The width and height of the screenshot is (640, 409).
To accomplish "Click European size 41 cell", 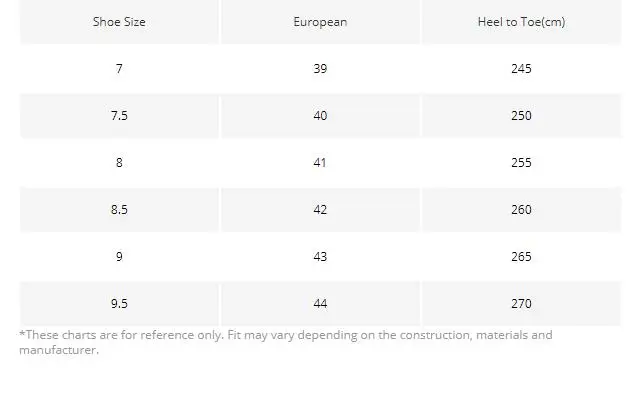I will [x=320, y=163].
